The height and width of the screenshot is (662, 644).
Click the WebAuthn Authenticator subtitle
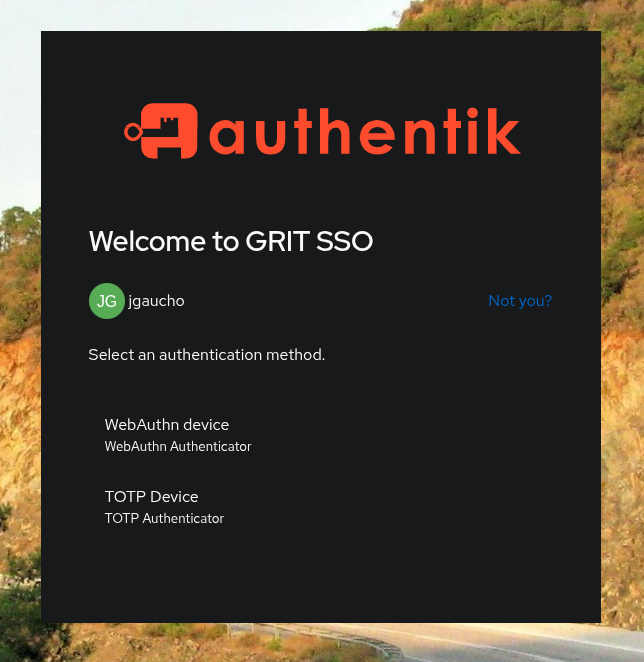pos(178,446)
